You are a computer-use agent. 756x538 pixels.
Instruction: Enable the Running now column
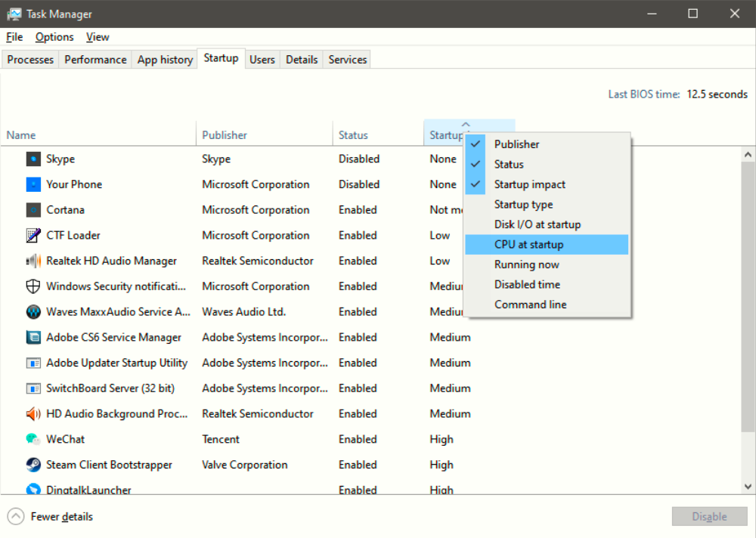[x=547, y=264]
